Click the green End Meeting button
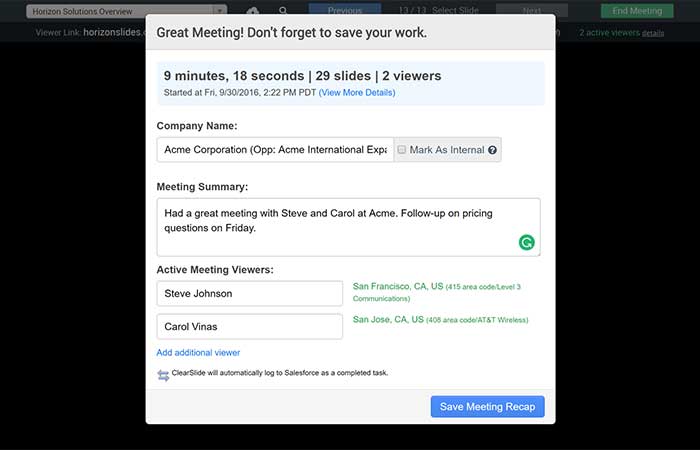Image resolution: width=700 pixels, height=450 pixels. point(637,11)
